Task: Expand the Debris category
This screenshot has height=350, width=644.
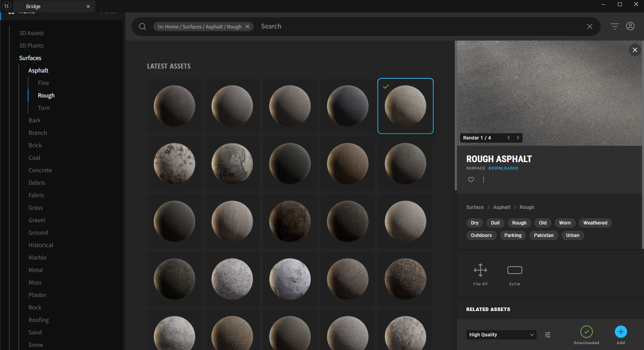Action: tap(37, 183)
